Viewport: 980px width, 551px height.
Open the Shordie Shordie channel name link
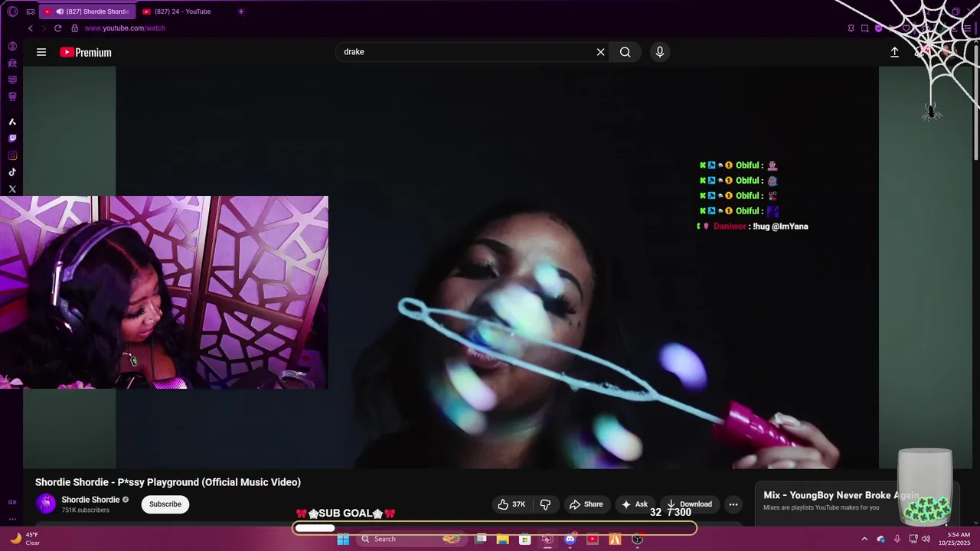pos(90,500)
